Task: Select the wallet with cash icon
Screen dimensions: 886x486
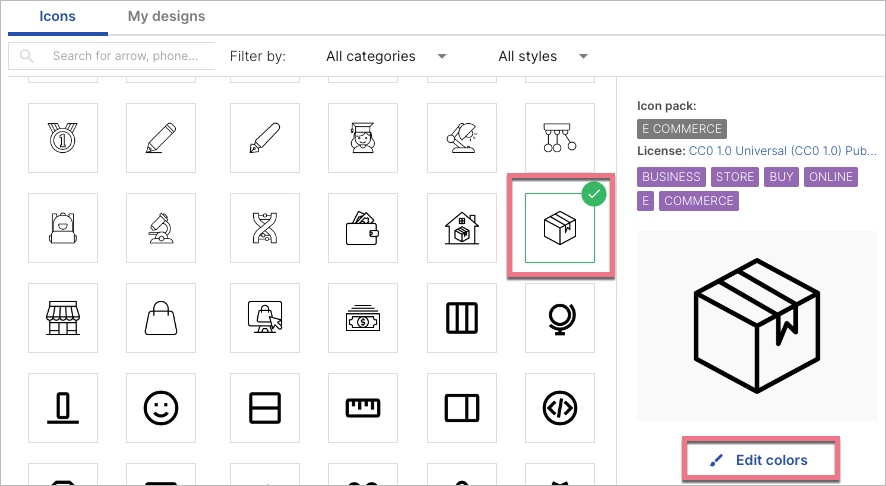Action: click(x=362, y=228)
